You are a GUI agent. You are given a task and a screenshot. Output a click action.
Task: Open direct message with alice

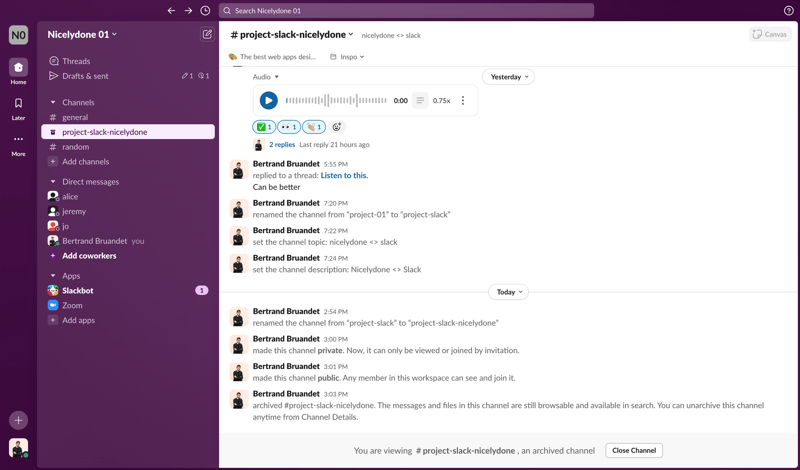coord(128,196)
